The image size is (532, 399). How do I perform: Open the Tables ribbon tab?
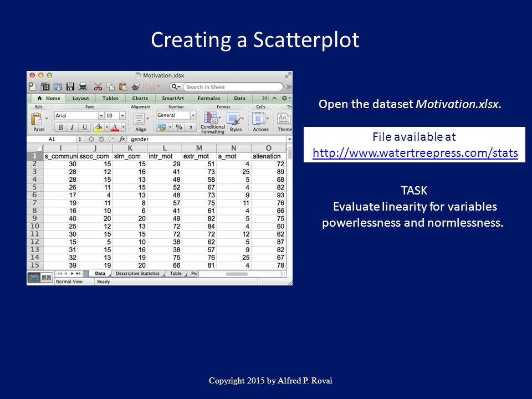coord(110,98)
